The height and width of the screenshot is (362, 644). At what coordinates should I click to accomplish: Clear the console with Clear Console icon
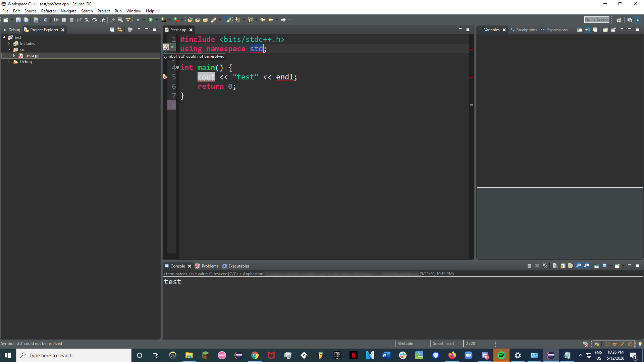555,266
